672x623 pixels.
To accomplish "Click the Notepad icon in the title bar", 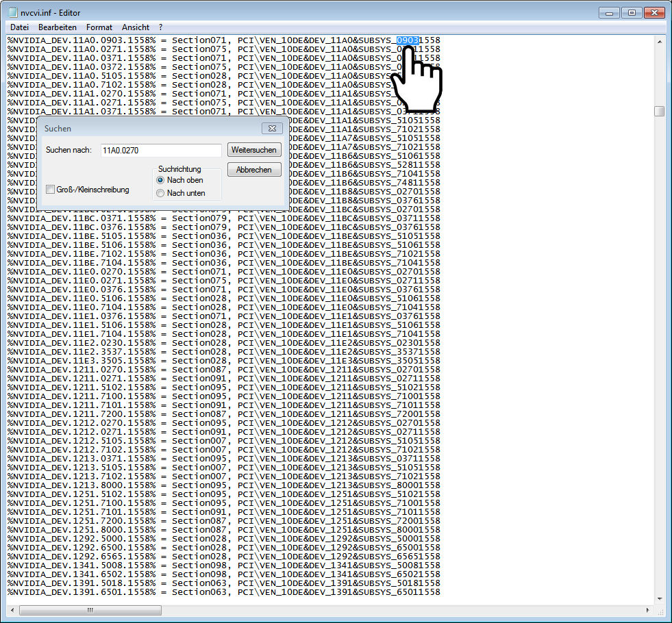I will 13,12.
